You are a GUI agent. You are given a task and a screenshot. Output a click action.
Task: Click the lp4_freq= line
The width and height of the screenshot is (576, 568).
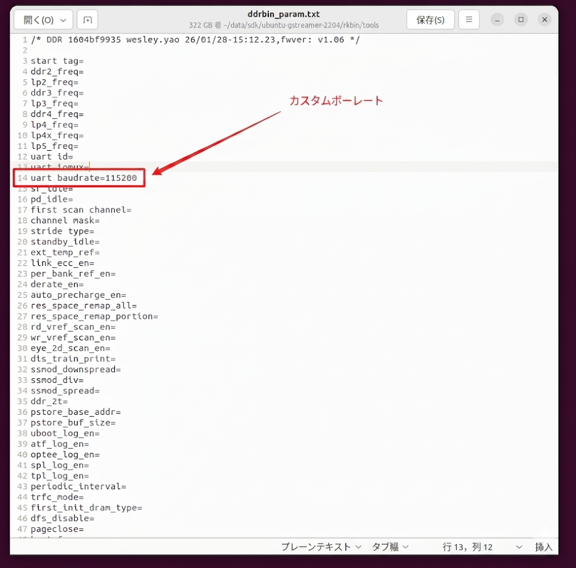coord(54,125)
